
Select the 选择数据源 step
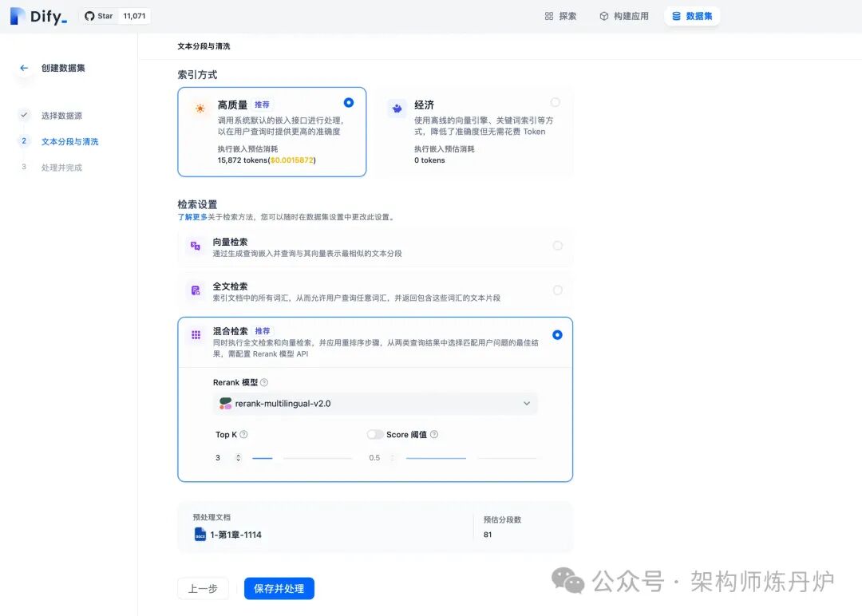[61, 116]
